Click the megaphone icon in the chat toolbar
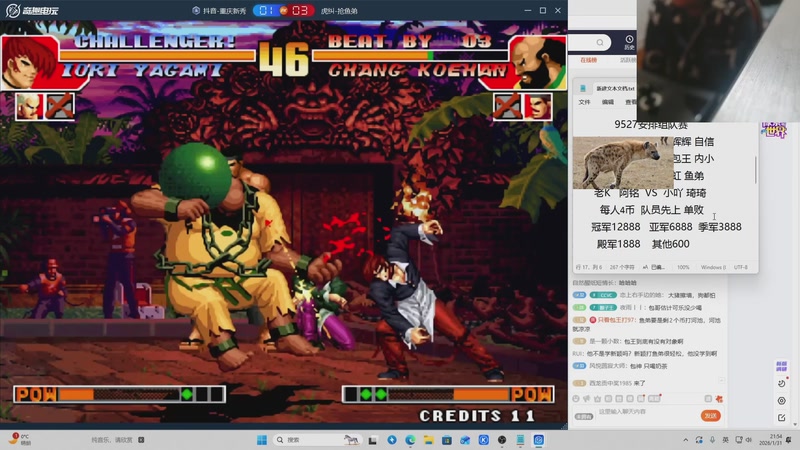This screenshot has width=800, height=450. (587, 398)
